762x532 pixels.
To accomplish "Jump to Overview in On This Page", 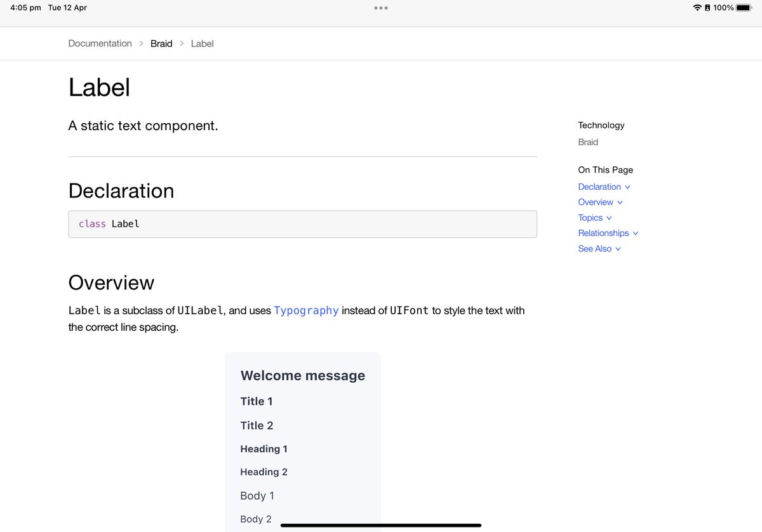I will [x=596, y=202].
